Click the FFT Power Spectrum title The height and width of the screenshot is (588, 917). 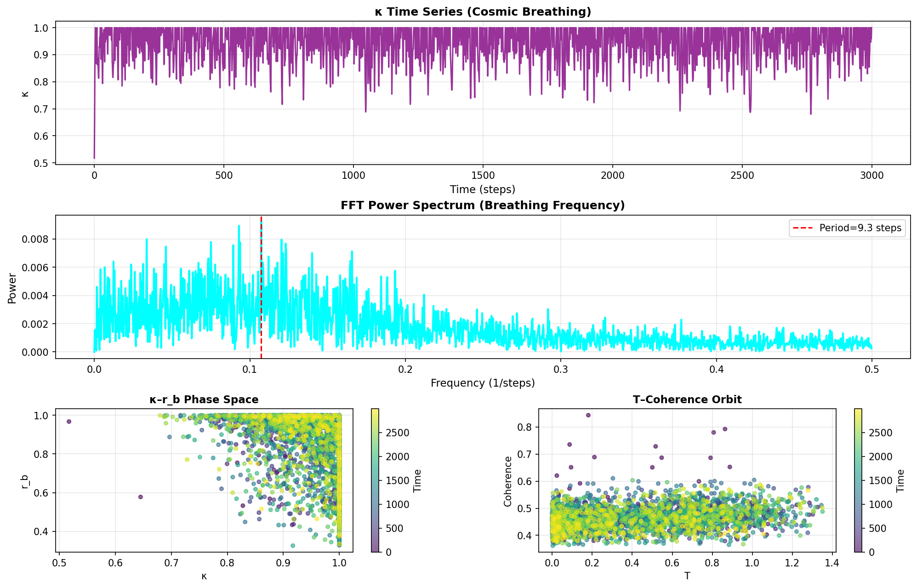click(x=483, y=206)
